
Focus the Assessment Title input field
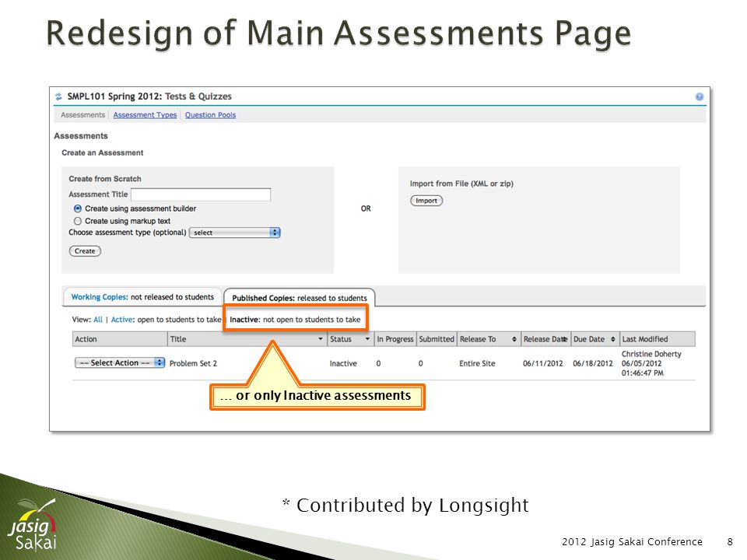pyautogui.click(x=201, y=194)
